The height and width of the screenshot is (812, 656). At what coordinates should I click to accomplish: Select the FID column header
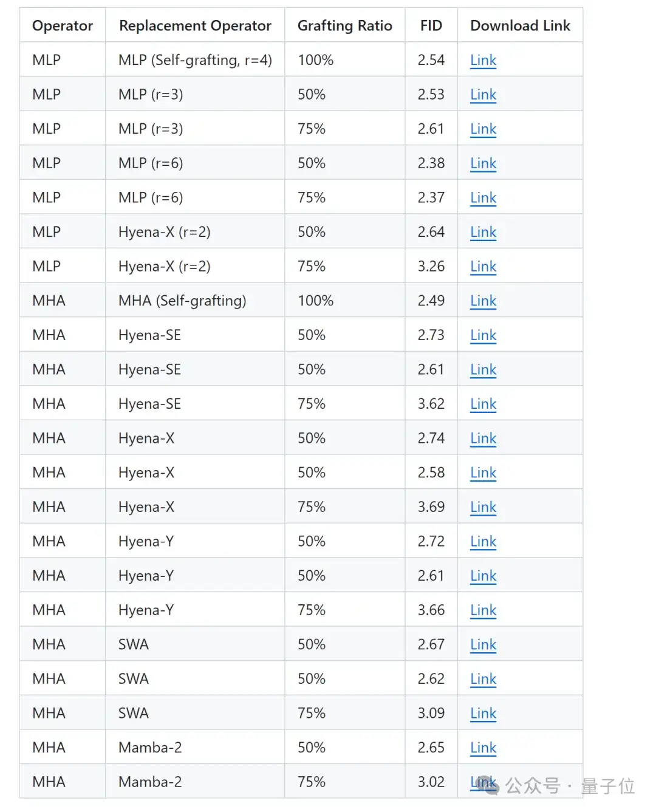point(431,26)
